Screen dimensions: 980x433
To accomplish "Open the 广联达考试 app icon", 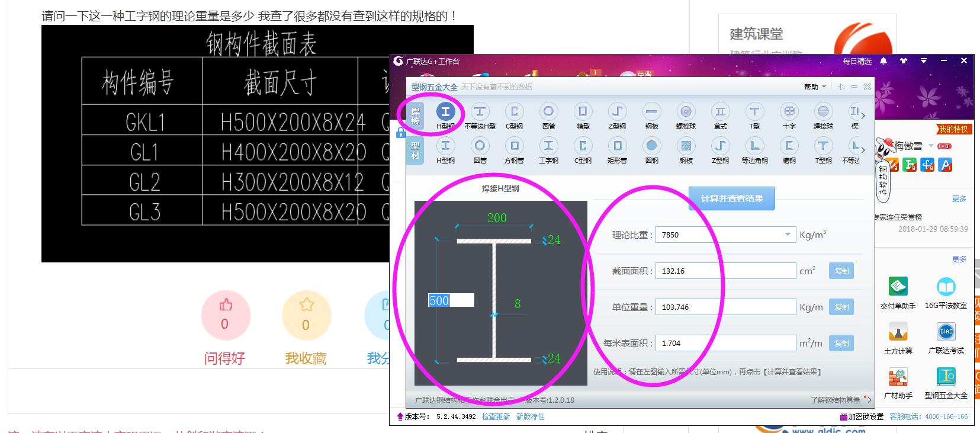I will click(x=946, y=332).
